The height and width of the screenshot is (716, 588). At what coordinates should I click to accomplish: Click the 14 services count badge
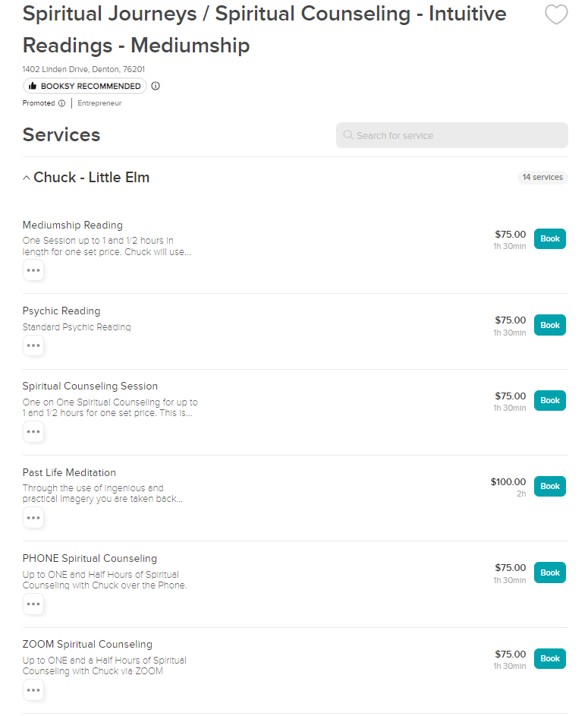pos(542,177)
